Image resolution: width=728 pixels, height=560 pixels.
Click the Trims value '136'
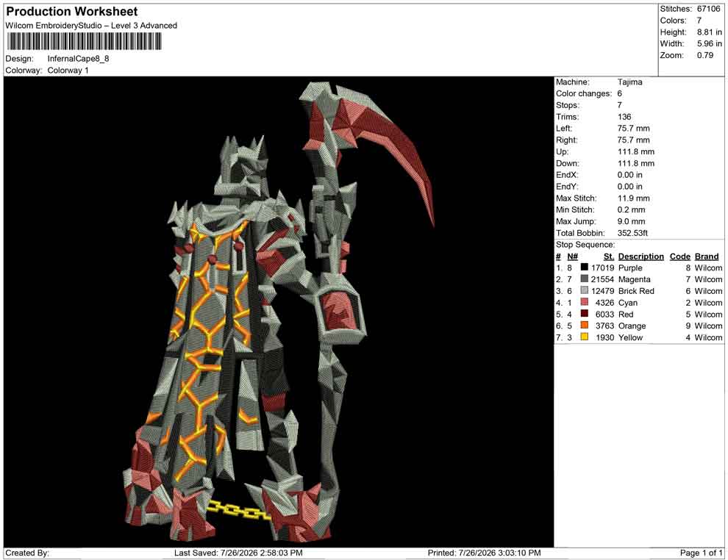[624, 116]
